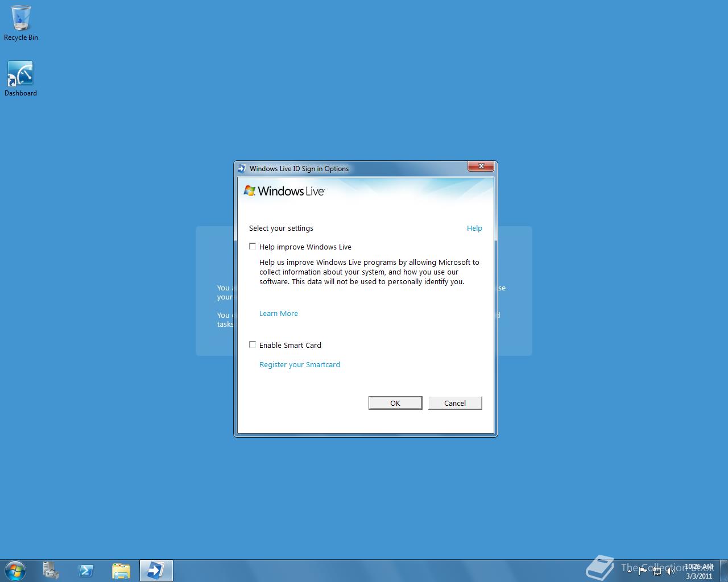Open Windows Explorer from the taskbar
728x582 pixels.
point(121,571)
